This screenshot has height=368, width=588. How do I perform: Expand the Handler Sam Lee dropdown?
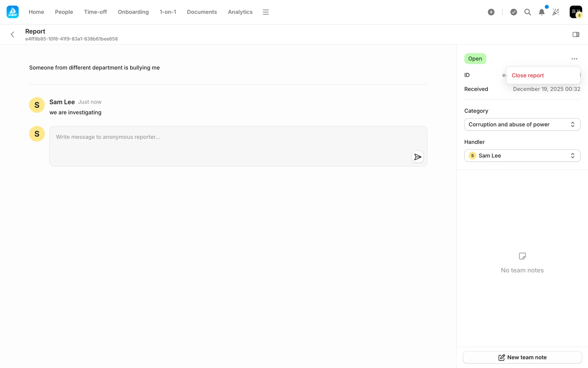(522, 156)
